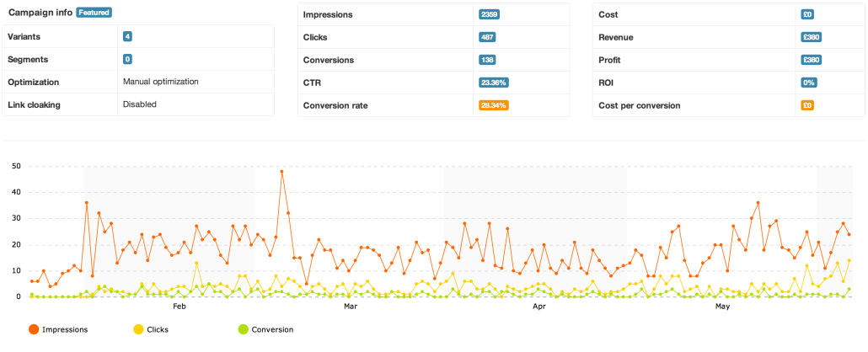The height and width of the screenshot is (352, 868).
Task: Toggle the Clicks series in chart legend
Action: [139, 329]
